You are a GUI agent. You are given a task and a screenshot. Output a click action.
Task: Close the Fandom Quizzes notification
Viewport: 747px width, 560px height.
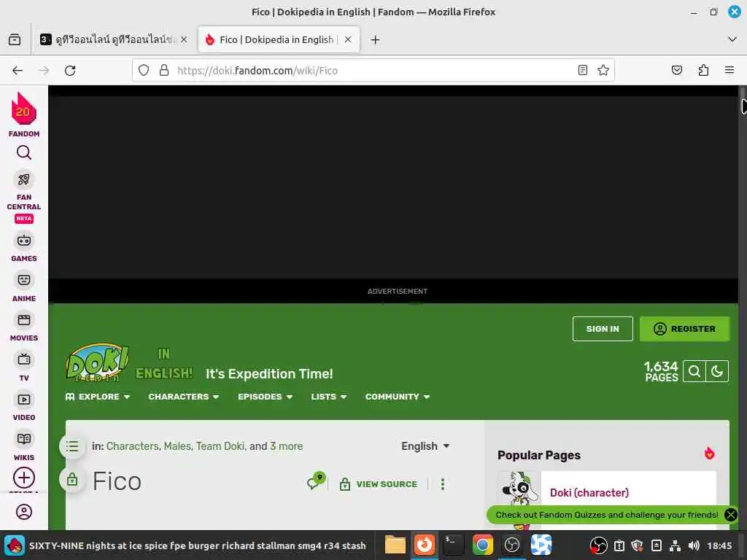[x=730, y=515]
